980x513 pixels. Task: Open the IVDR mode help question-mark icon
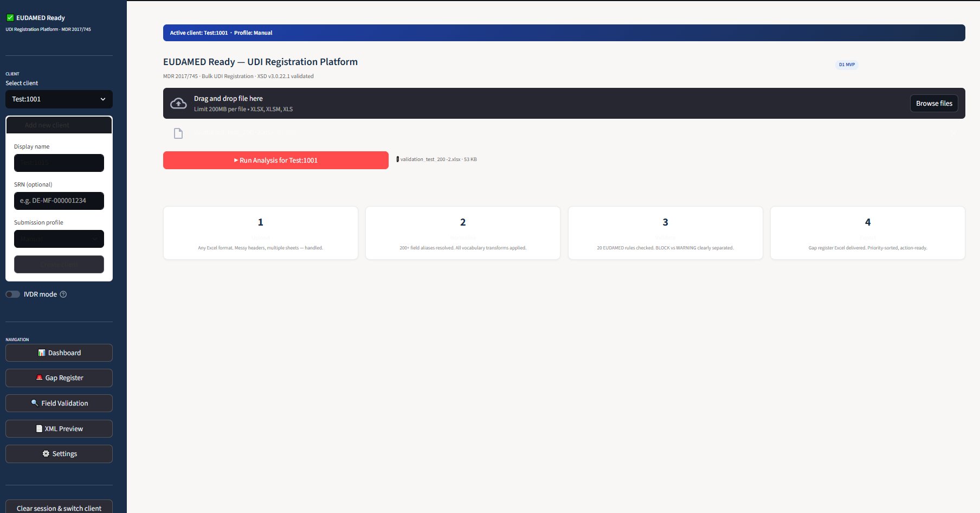point(63,294)
